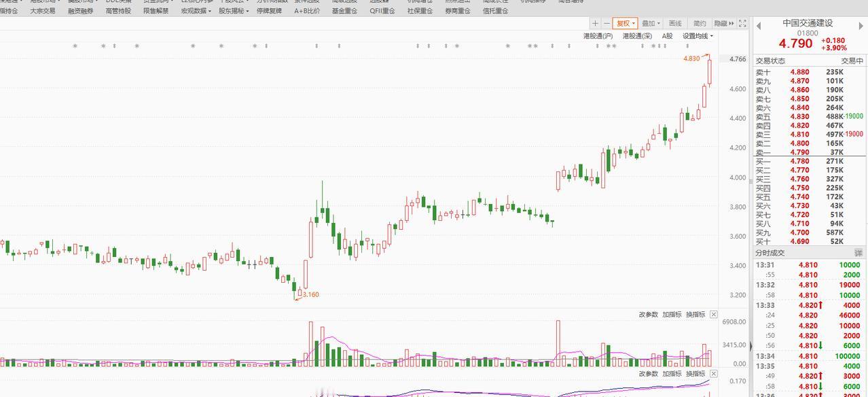868x397 pixels.
Task: Click 加指标 in the lower indicator panel
Action: pyautogui.click(x=672, y=374)
